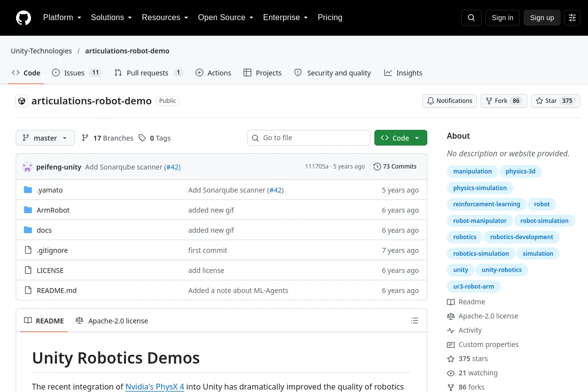
Task: Open the green Code dropdown
Action: tap(401, 138)
